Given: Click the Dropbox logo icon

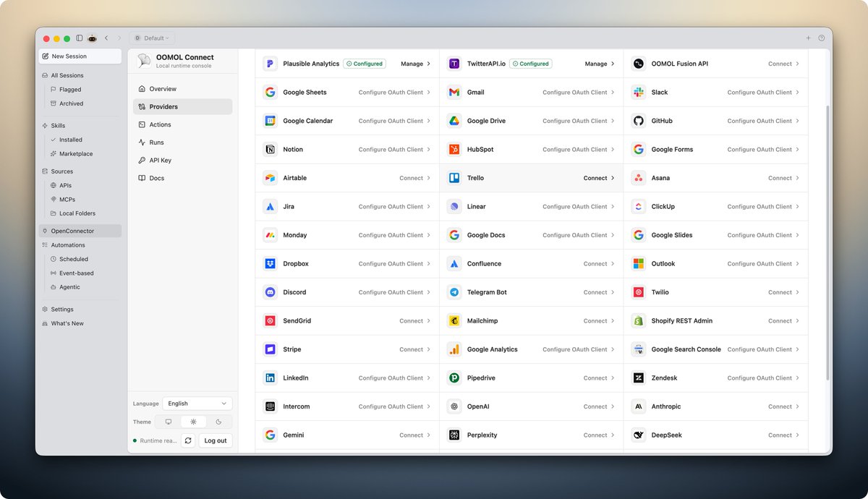Looking at the screenshot, I should coord(270,264).
